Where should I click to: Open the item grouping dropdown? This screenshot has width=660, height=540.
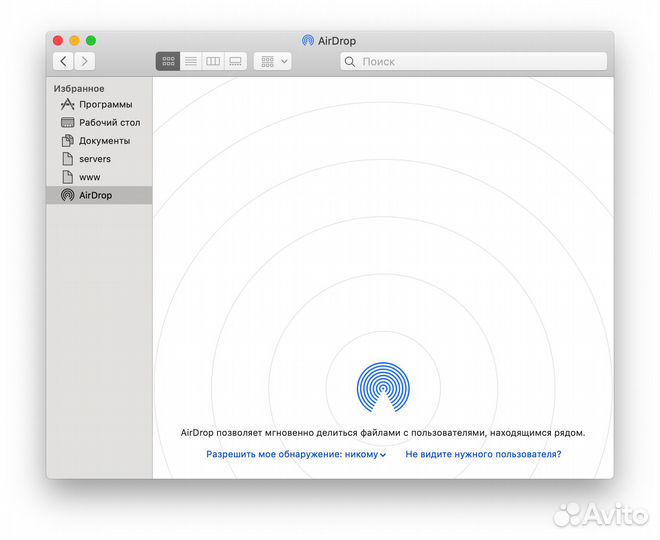[273, 61]
